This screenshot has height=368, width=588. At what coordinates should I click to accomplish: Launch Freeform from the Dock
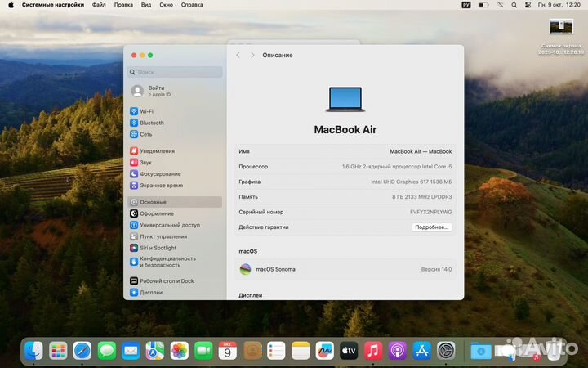[x=325, y=351]
